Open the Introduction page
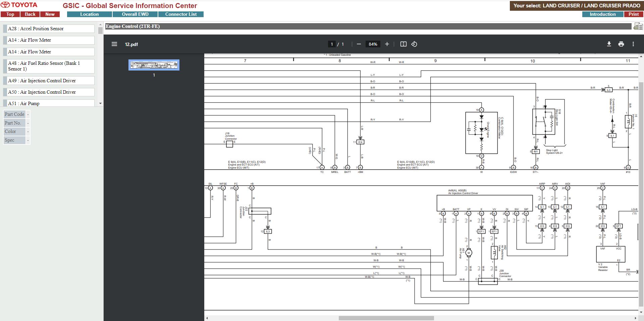 [602, 14]
